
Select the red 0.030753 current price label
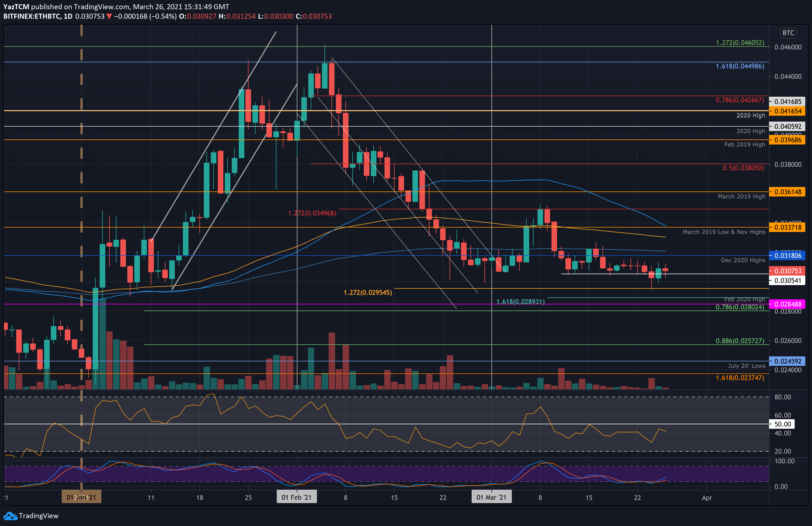(x=787, y=271)
